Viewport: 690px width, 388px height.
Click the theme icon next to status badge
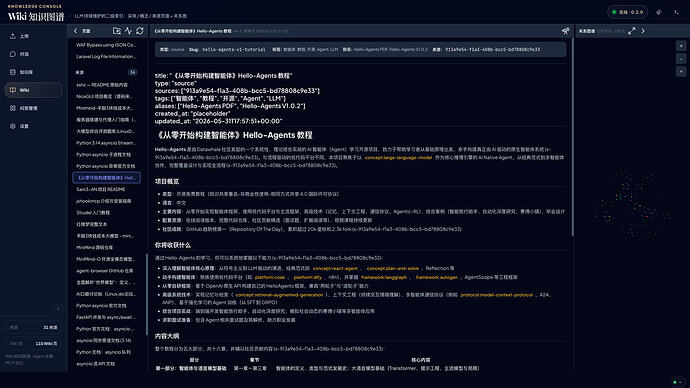click(659, 12)
